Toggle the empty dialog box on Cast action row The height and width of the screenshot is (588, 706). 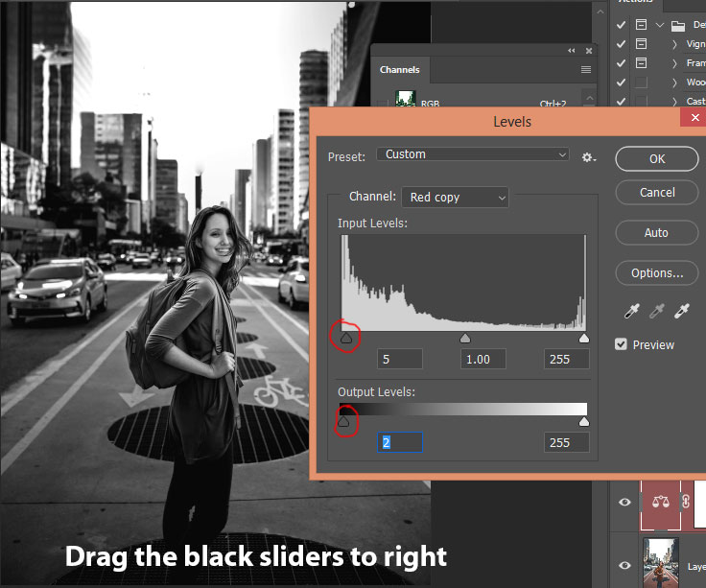pyautogui.click(x=641, y=101)
